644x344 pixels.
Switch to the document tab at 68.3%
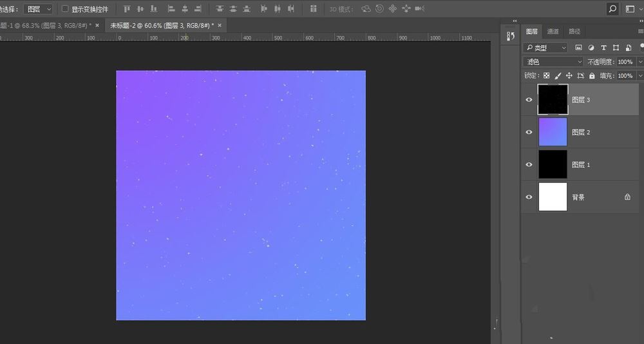pyautogui.click(x=45, y=26)
